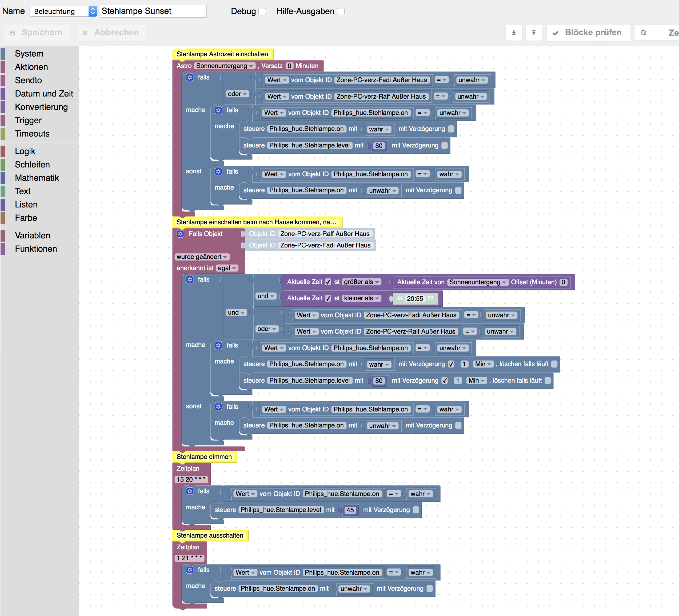The image size is (679, 616).
Task: Click the Abbrechen button
Action: pos(112,33)
